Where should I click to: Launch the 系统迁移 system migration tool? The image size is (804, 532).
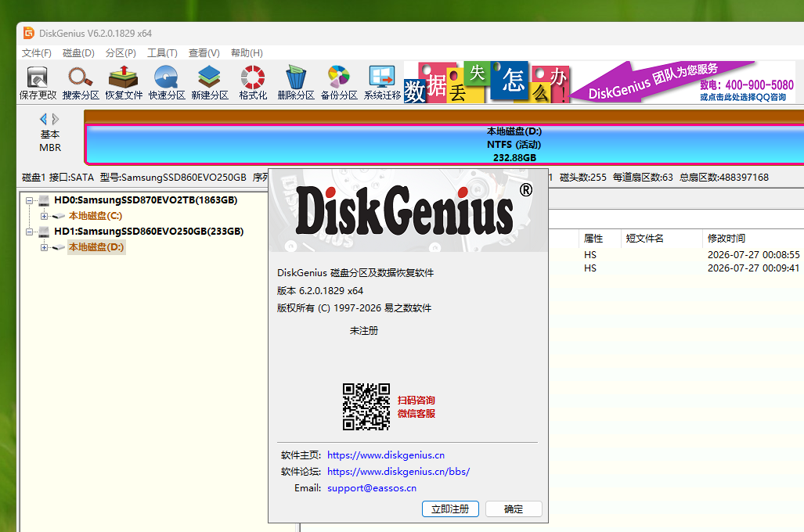[382, 83]
